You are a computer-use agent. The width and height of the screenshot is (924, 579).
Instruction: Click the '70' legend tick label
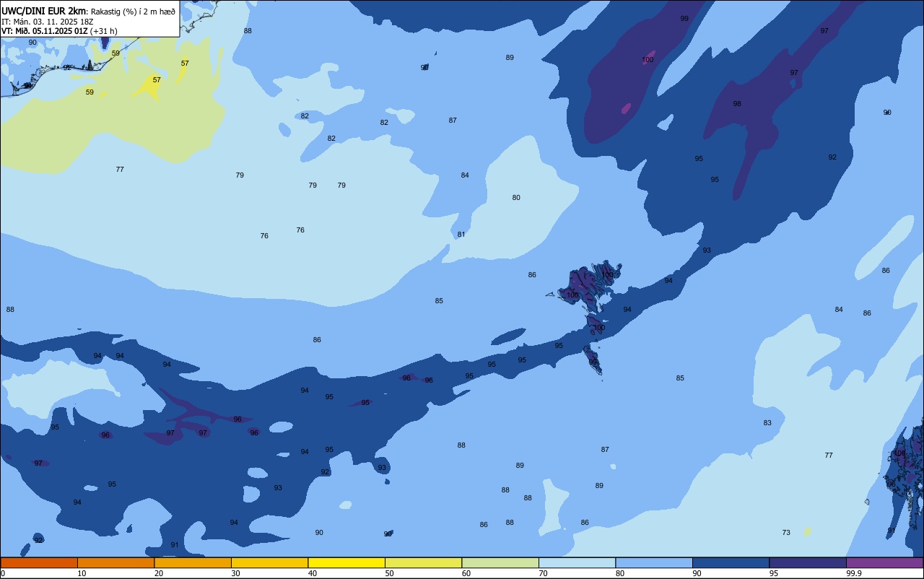point(543,573)
